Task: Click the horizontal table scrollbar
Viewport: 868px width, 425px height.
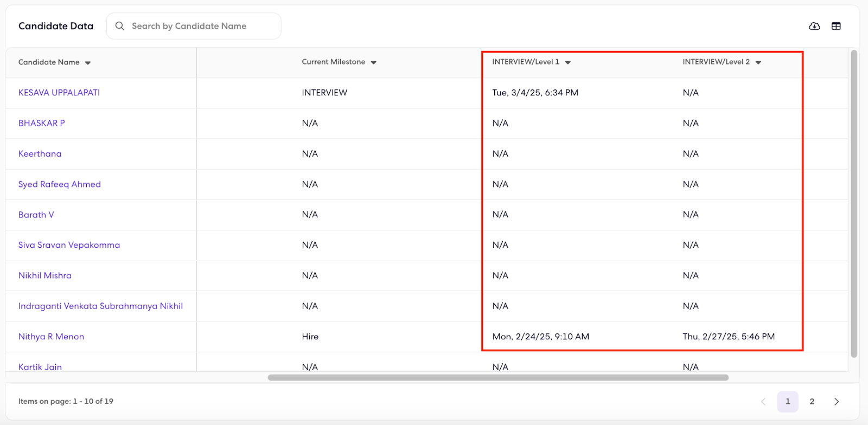Action: (x=498, y=377)
